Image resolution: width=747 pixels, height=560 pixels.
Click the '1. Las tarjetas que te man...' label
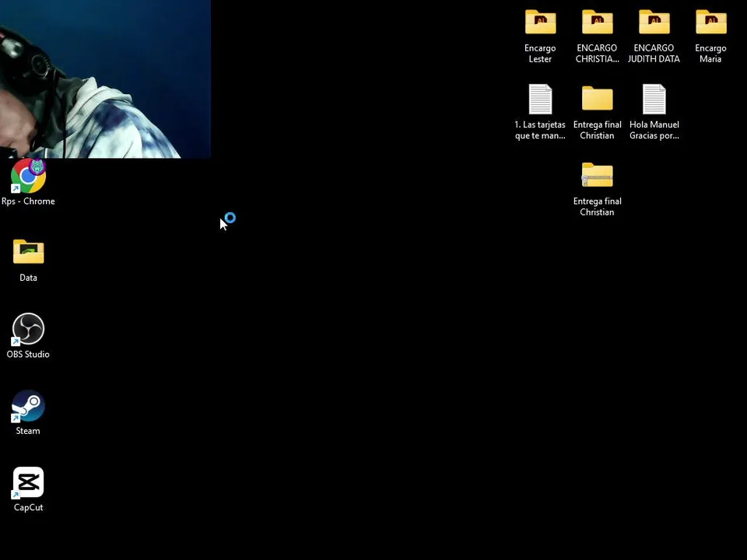540,130
